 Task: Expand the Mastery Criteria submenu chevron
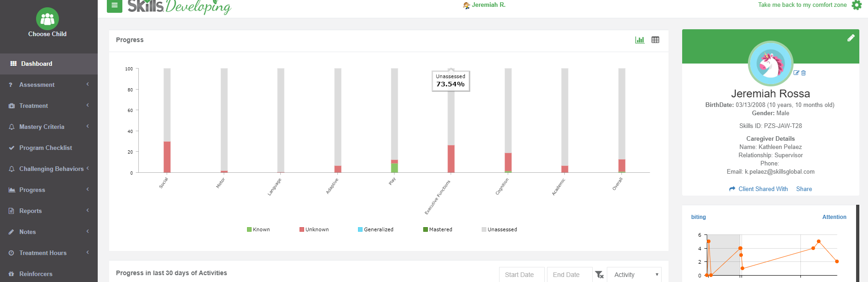88,126
